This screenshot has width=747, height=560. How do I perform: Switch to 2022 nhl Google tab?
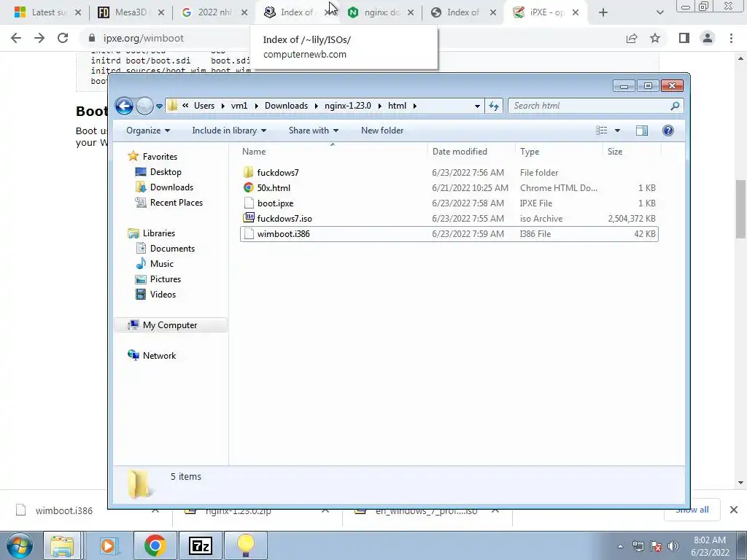(x=214, y=12)
